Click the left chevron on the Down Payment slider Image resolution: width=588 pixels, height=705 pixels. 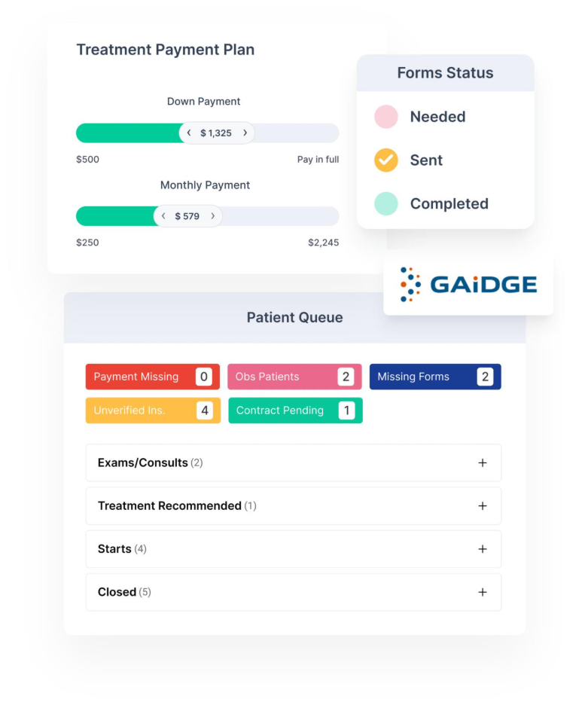tap(188, 133)
